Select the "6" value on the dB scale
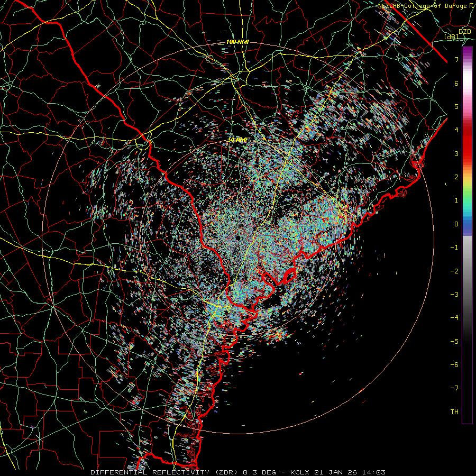The height and width of the screenshot is (476, 476). [456, 83]
